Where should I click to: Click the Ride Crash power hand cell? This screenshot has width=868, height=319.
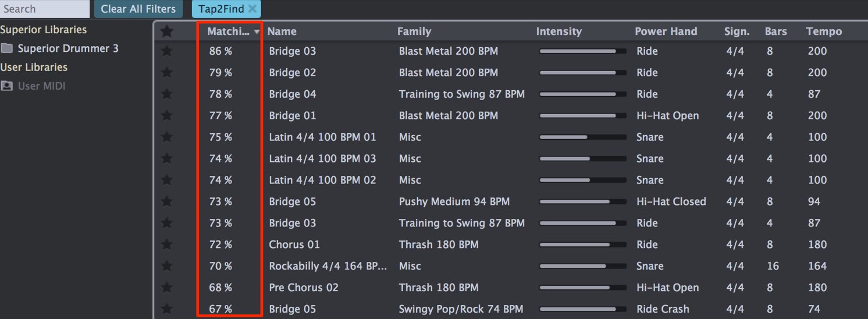[x=663, y=310]
